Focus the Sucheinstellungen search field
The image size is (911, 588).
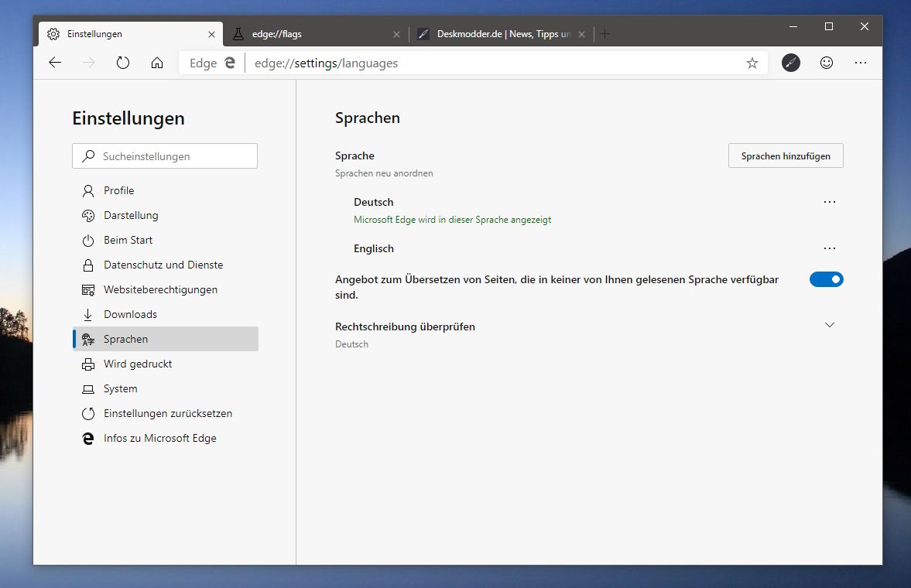tap(165, 156)
